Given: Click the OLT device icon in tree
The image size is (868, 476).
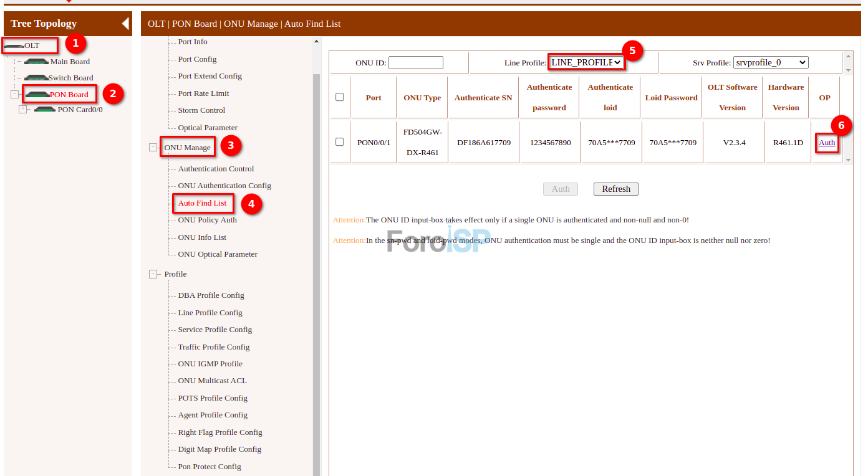Looking at the screenshot, I should click(14, 46).
